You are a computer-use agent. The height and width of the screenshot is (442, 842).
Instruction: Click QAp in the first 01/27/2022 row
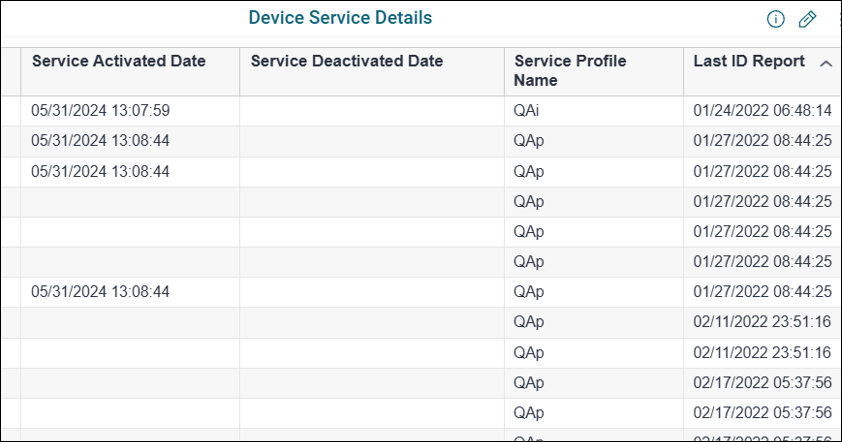coord(529,141)
